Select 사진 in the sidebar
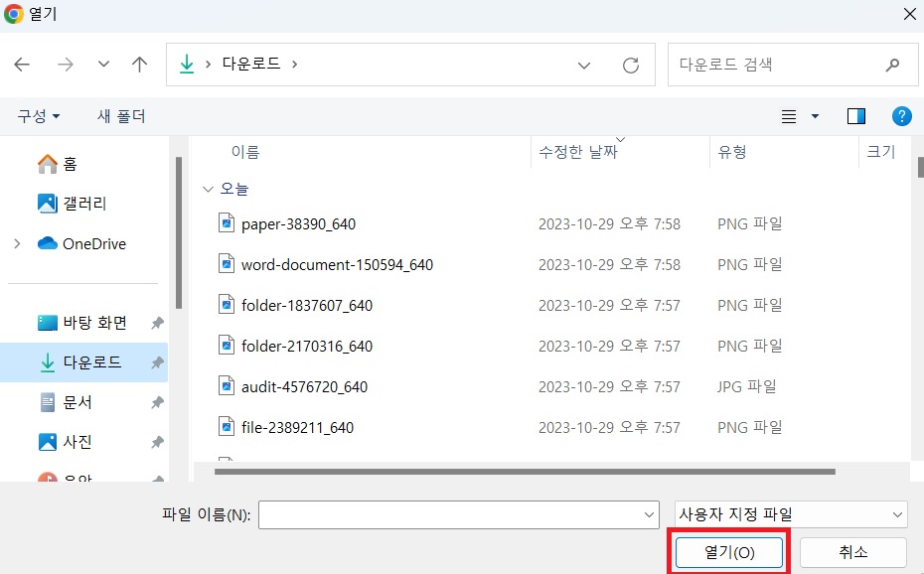The height and width of the screenshot is (574, 924). pos(68,442)
